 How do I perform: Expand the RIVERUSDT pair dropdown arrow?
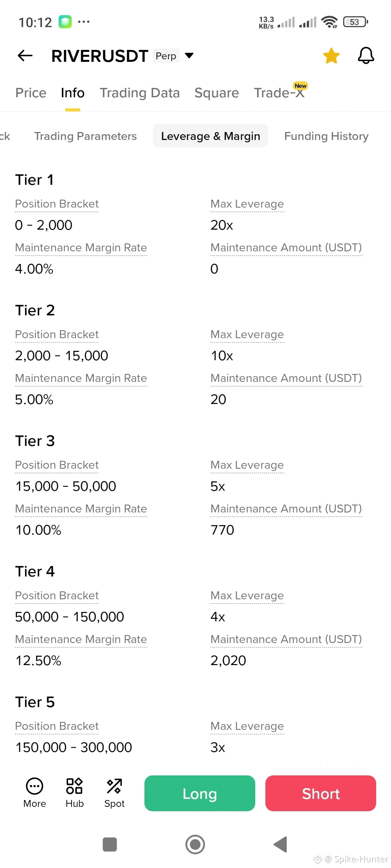[x=189, y=56]
